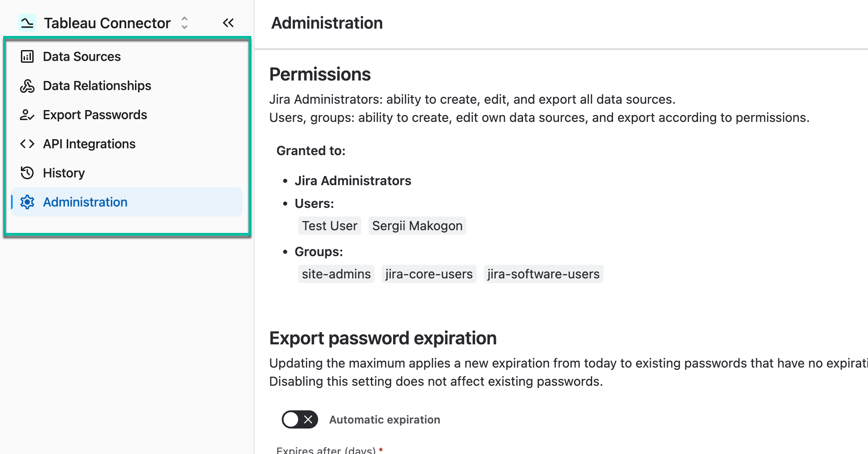Click the jira-core-users group tag
This screenshot has width=868, height=454.
[429, 274]
